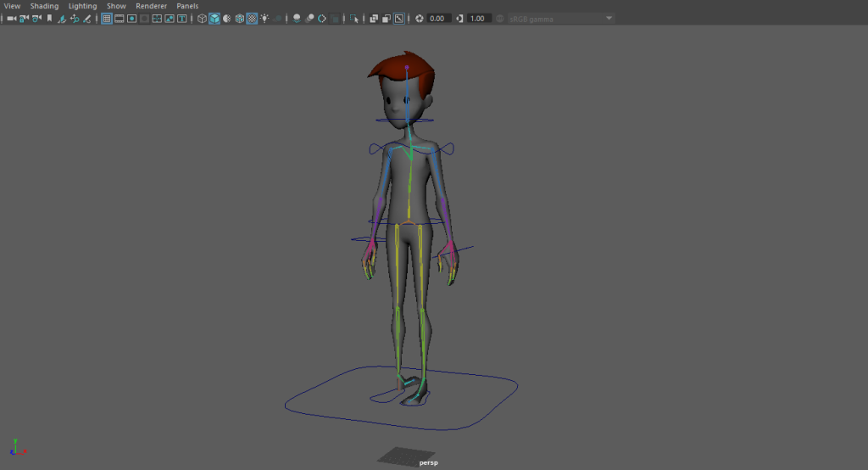Click the Show menu

[116, 6]
